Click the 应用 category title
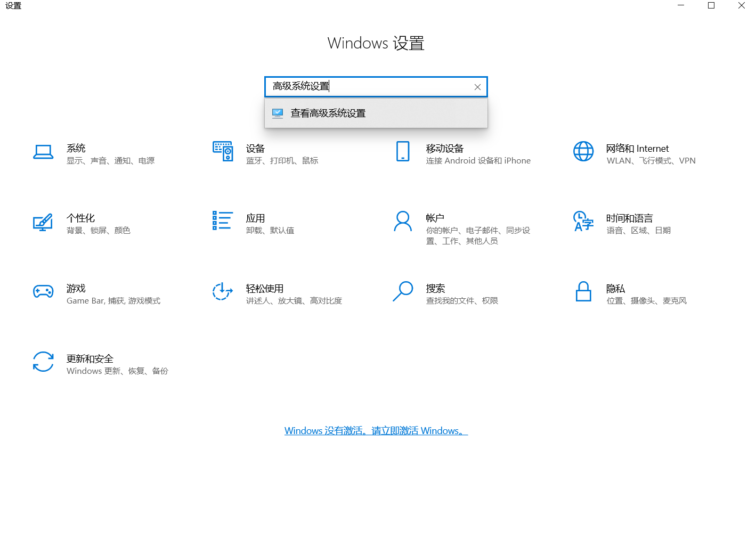The height and width of the screenshot is (548, 756). point(256,218)
